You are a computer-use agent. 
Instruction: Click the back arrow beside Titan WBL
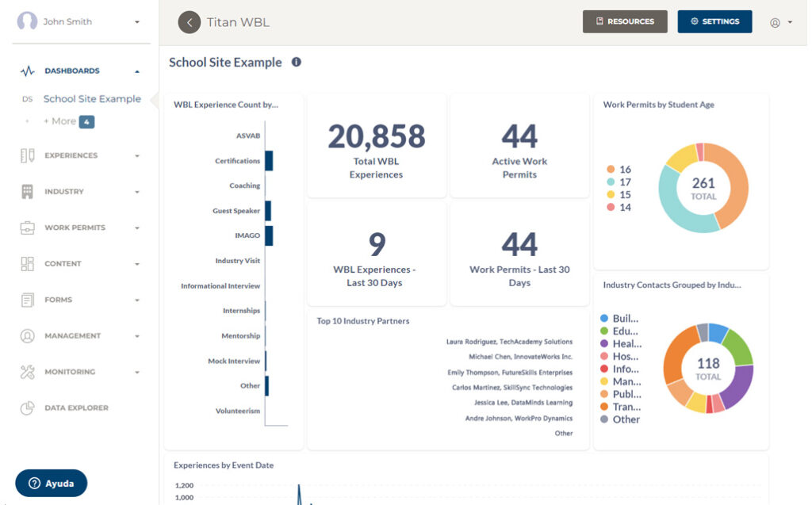point(189,22)
